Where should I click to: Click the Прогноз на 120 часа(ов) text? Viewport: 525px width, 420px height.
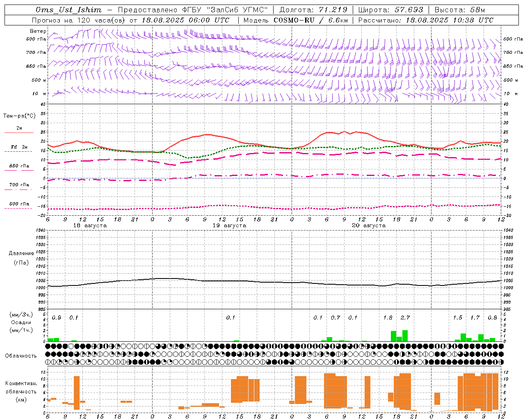click(79, 20)
